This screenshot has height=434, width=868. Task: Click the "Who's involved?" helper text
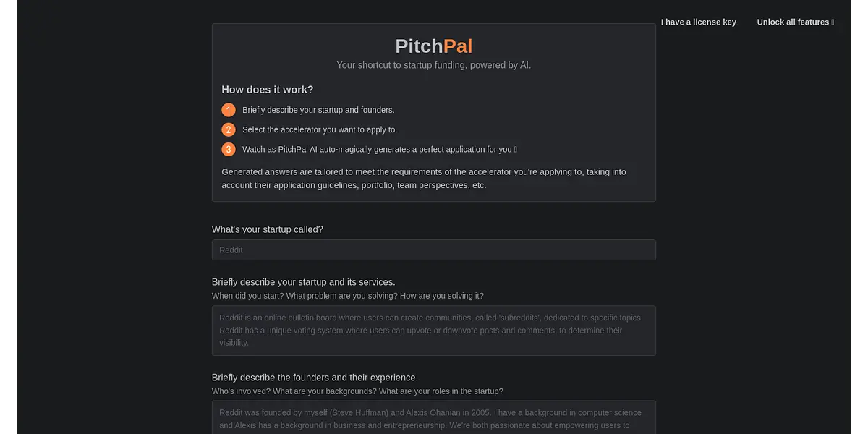tap(357, 391)
